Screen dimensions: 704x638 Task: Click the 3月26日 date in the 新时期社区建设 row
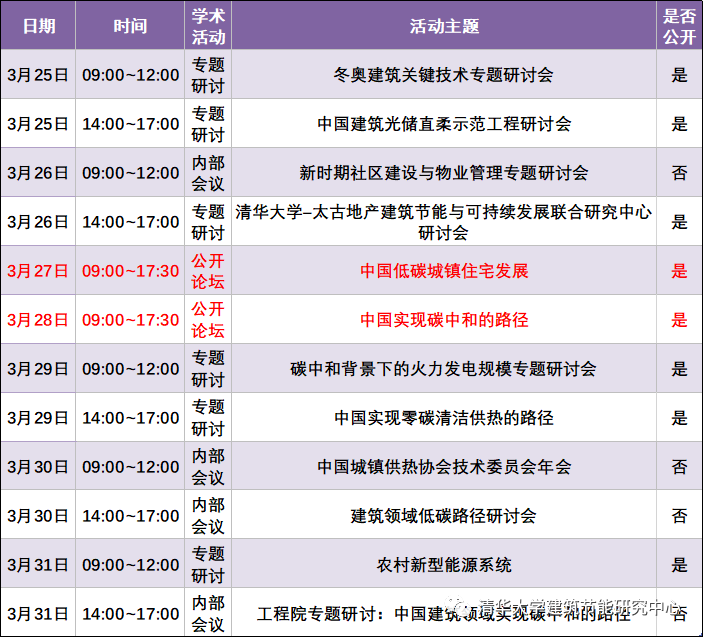pyautogui.click(x=38, y=172)
